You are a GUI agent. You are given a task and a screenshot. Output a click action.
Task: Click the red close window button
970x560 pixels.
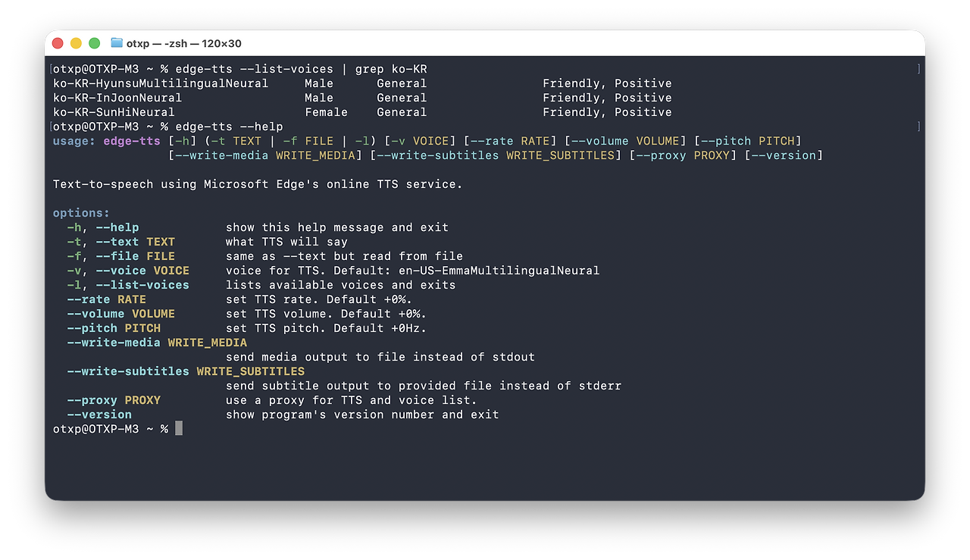click(x=58, y=43)
